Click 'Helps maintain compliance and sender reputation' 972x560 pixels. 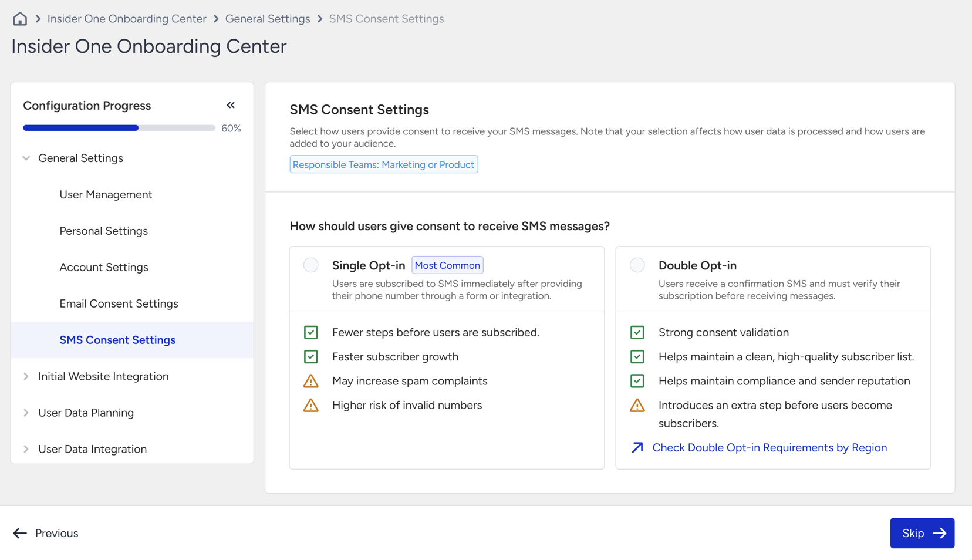pos(784,381)
